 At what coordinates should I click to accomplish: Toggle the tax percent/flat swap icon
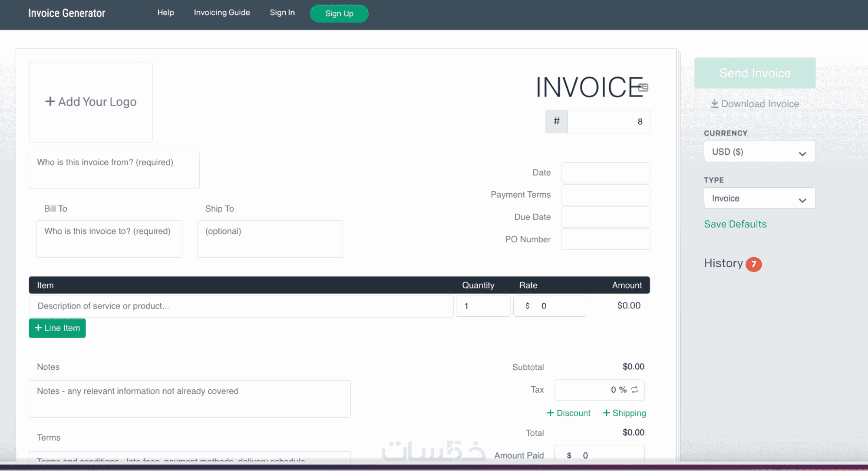click(635, 390)
